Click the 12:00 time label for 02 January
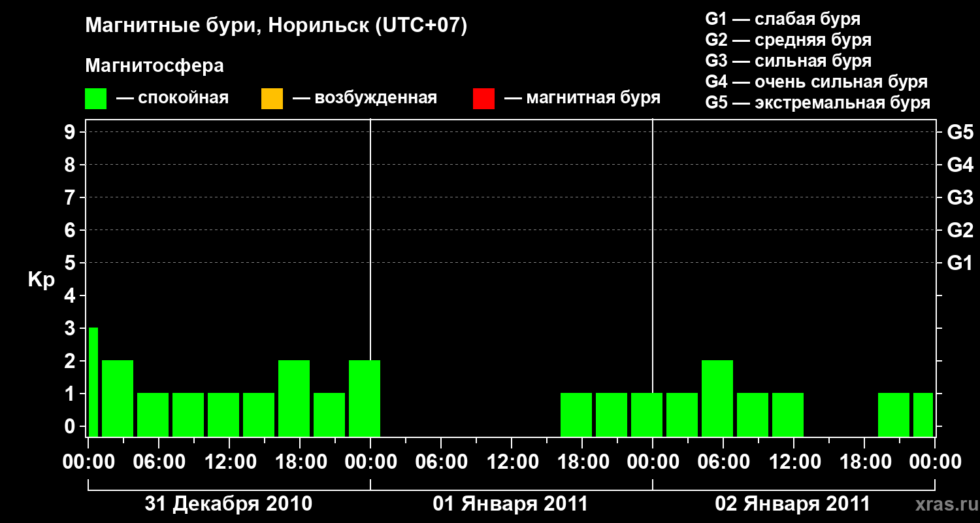This screenshot has height=523, width=980. [x=794, y=462]
